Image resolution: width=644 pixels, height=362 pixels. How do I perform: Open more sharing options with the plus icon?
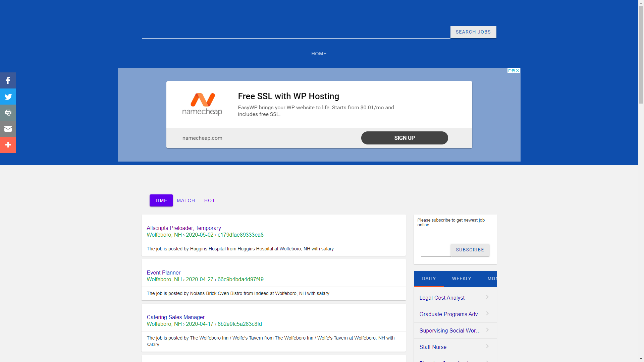tap(8, 145)
